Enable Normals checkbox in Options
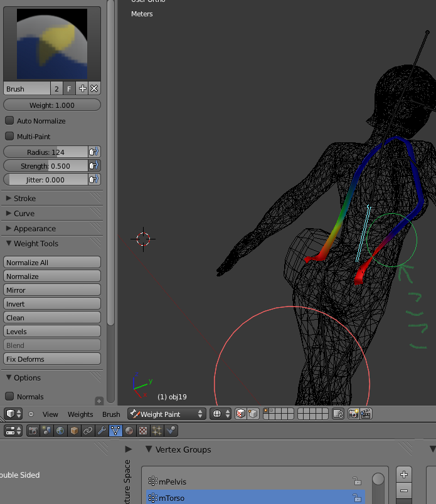 point(9,396)
